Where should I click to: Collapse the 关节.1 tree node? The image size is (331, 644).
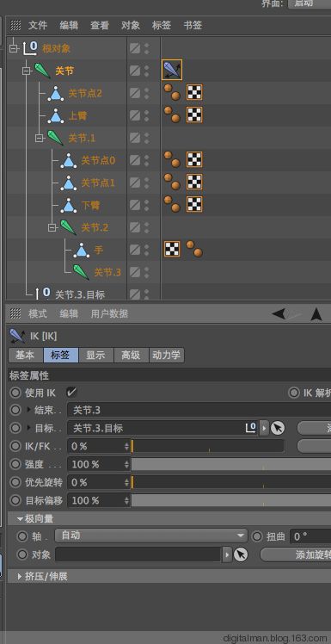(40, 139)
